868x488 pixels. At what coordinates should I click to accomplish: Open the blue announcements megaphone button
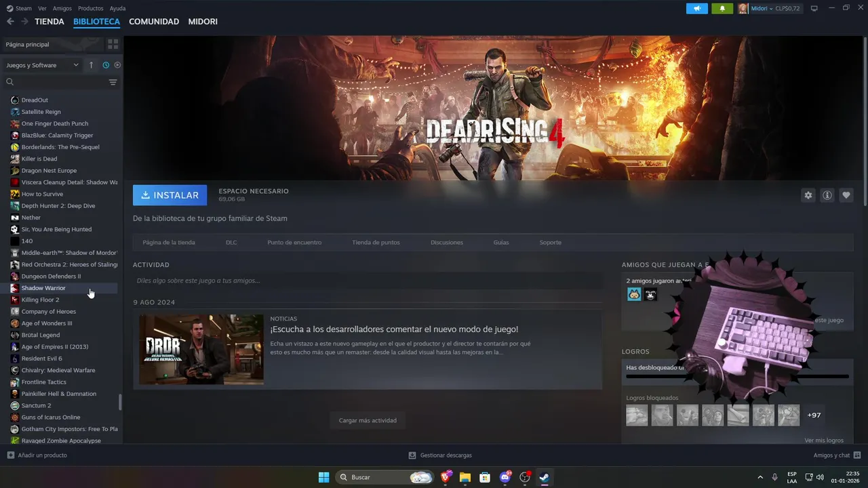696,8
